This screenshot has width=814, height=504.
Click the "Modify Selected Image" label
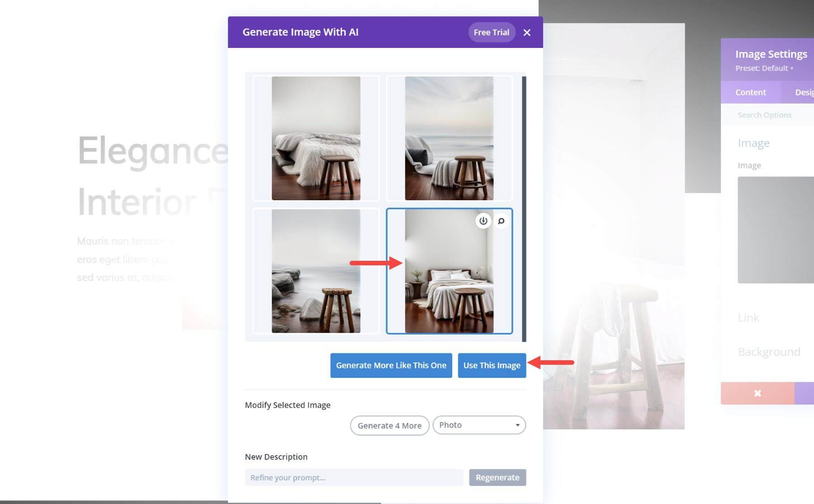tap(288, 405)
